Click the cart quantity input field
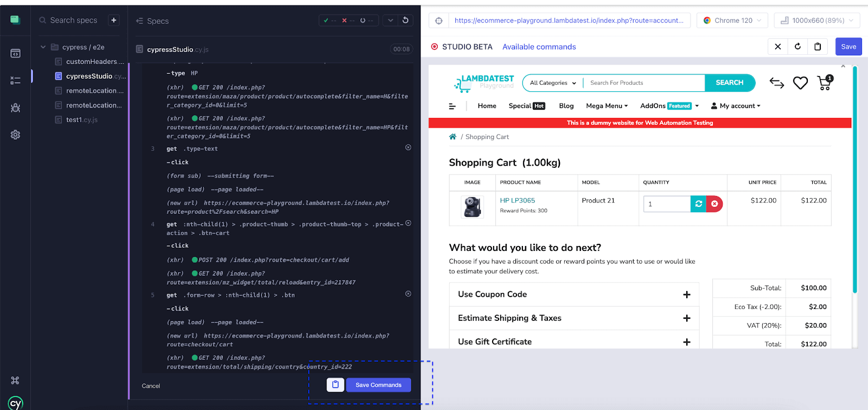 point(667,204)
